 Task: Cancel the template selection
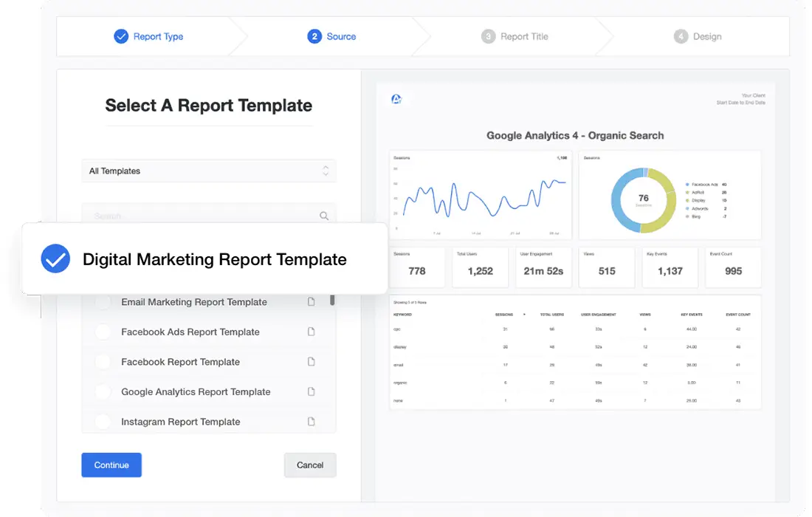coord(309,465)
